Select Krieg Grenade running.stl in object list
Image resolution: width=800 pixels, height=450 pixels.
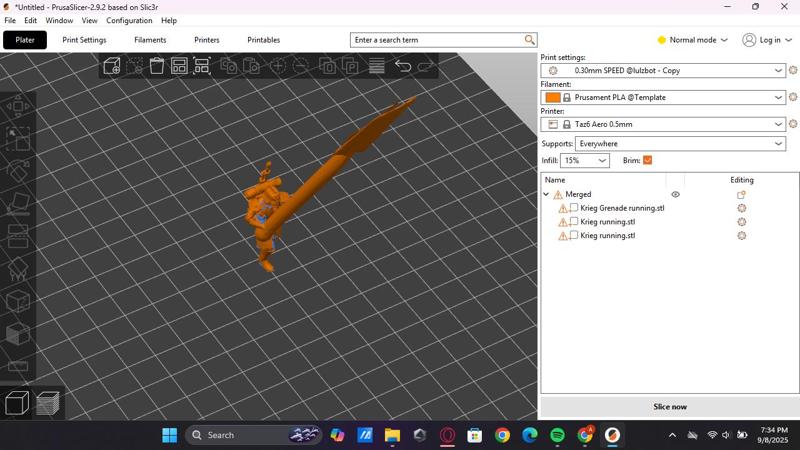(x=622, y=208)
